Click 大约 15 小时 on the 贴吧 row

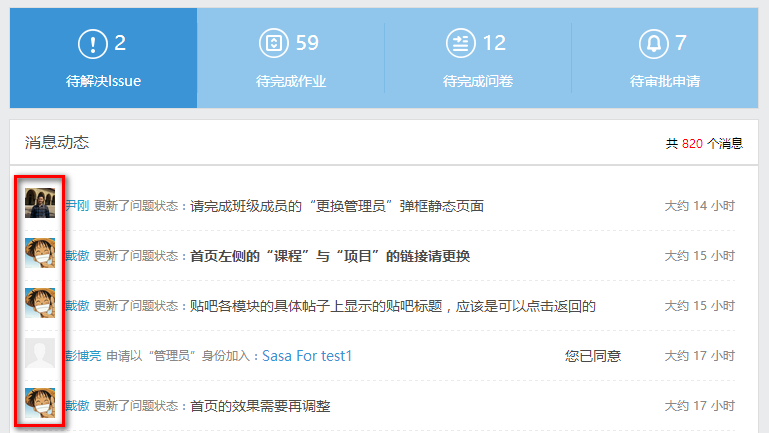[x=699, y=306]
